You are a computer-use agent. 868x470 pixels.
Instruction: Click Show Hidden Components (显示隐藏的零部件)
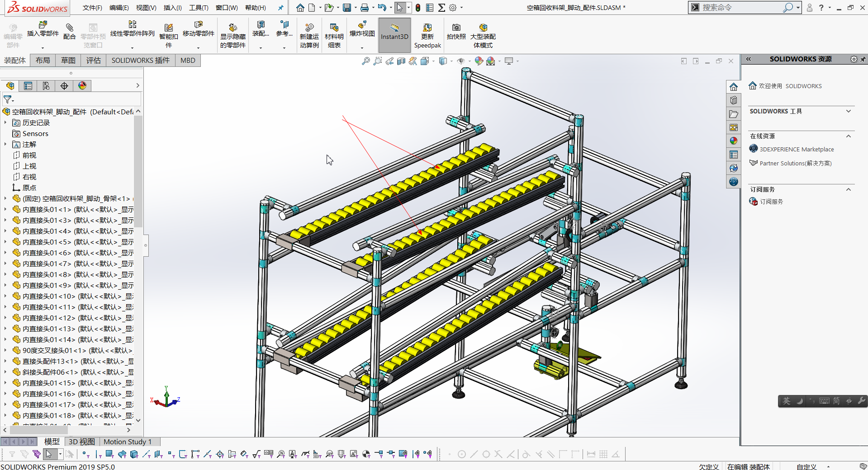233,35
